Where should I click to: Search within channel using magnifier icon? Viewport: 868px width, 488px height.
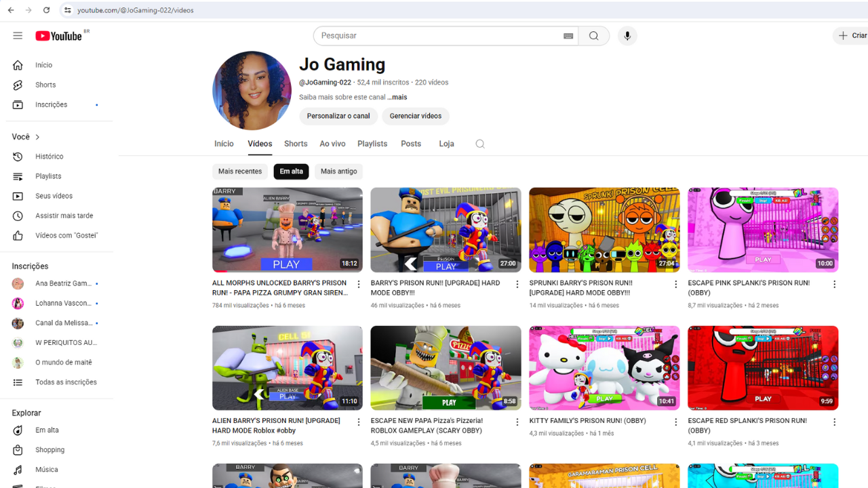[x=480, y=144]
